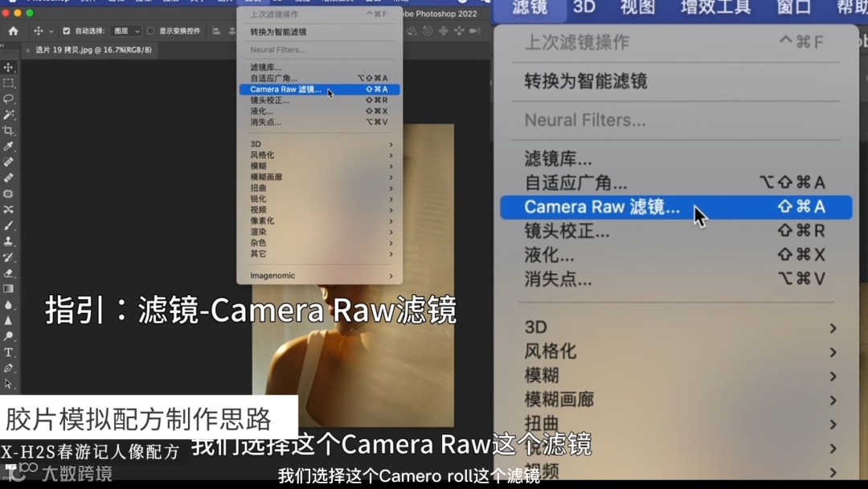Toggle the 自动选择 checkbox
Screen dimensions: 868x489
(x=67, y=31)
